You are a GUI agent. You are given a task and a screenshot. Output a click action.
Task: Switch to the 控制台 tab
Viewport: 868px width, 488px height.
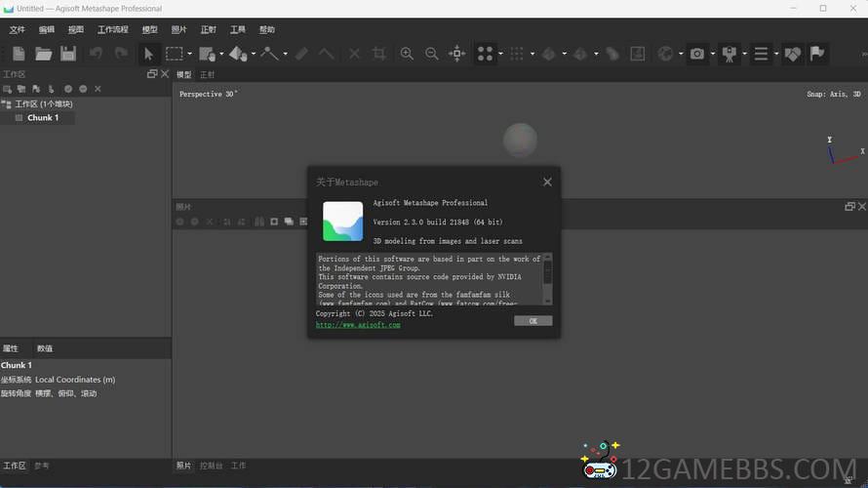coord(211,467)
